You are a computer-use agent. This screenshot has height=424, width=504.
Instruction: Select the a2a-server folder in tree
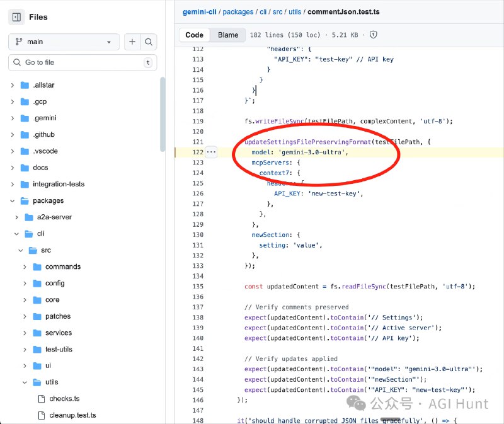[54, 217]
